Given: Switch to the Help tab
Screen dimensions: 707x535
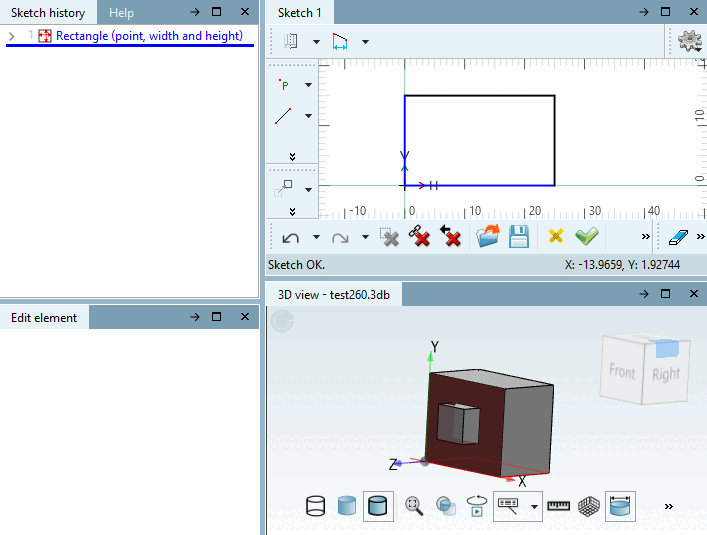Looking at the screenshot, I should point(121,13).
